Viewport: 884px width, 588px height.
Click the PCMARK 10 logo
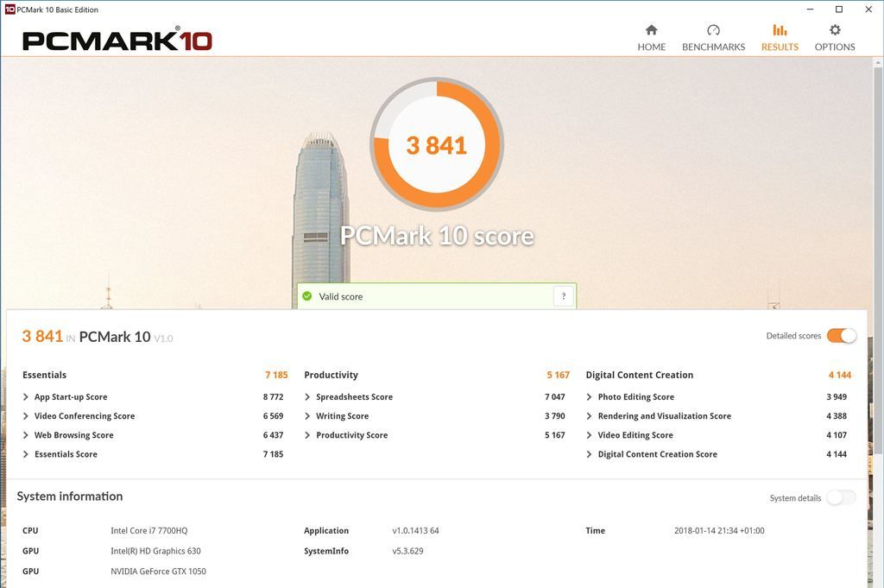117,40
